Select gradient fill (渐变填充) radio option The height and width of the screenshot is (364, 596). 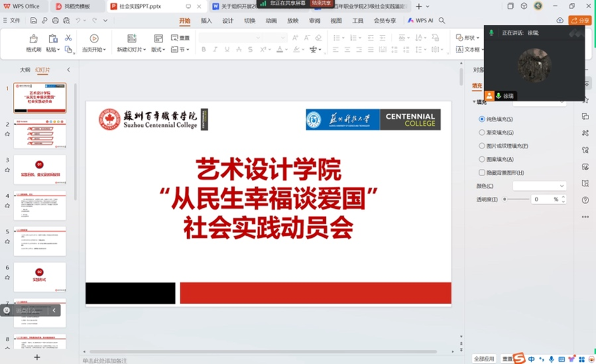(482, 132)
